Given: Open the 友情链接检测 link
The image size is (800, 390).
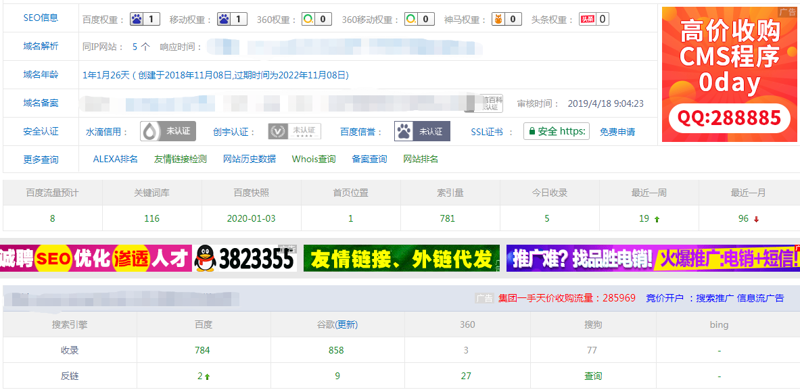Looking at the screenshot, I should tap(181, 159).
